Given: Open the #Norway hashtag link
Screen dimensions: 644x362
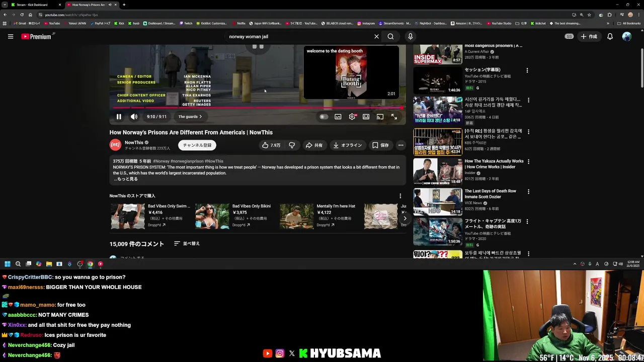Looking at the screenshot, I should [x=161, y=161].
